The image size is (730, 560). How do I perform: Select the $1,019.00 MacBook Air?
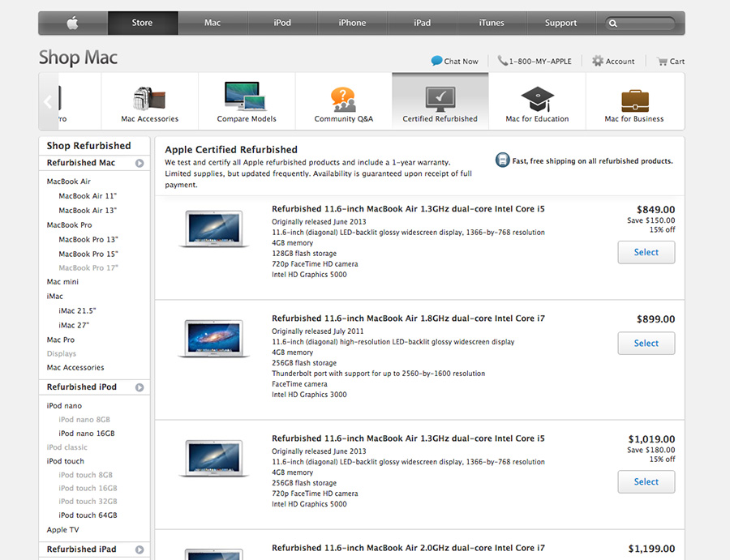pyautogui.click(x=646, y=482)
